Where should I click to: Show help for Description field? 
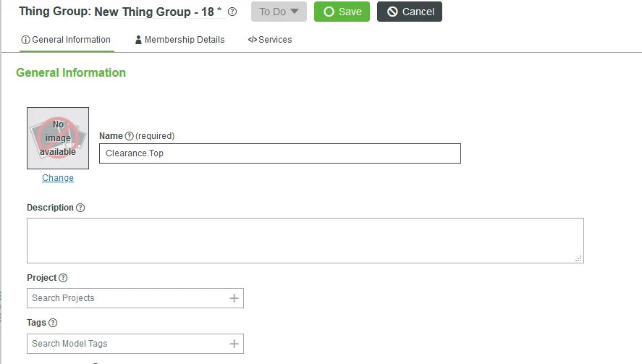[x=80, y=208]
